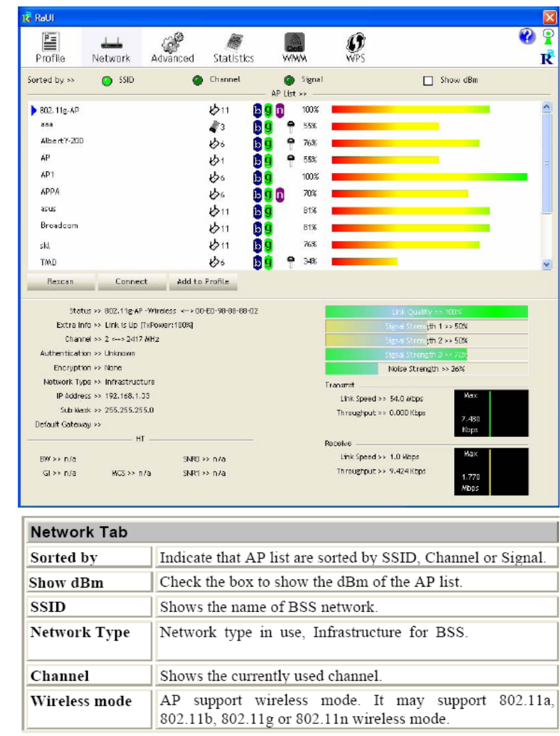Select the aaa network in the list

(284, 127)
